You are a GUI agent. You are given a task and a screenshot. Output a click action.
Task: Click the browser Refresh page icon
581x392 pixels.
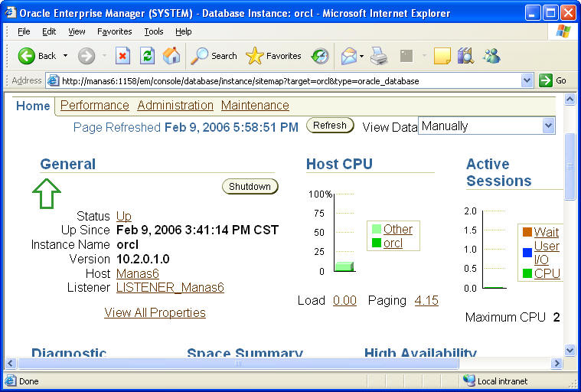tap(147, 56)
